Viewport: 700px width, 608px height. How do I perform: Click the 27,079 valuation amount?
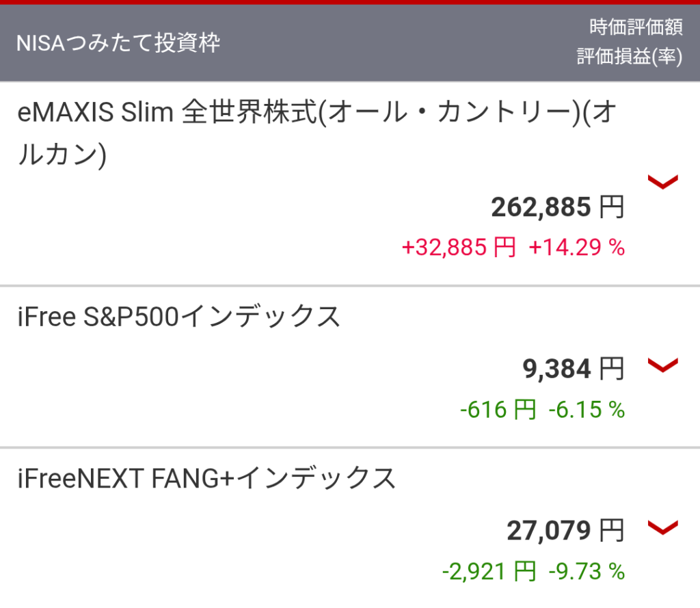pos(548,530)
